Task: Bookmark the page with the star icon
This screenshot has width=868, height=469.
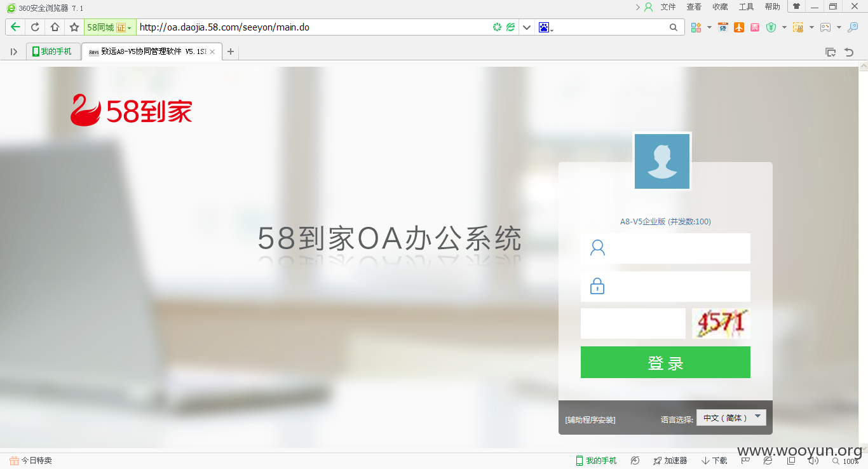Action: tap(74, 27)
